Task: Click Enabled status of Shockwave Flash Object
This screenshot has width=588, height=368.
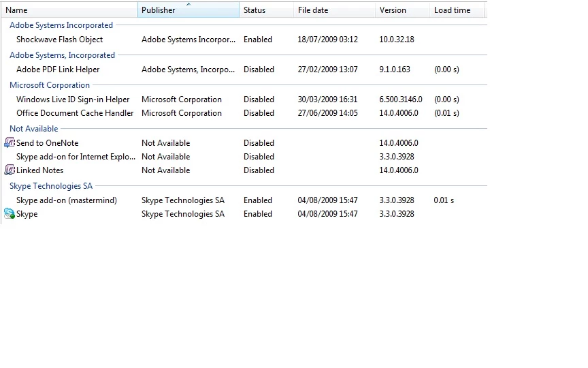Action: [258, 40]
